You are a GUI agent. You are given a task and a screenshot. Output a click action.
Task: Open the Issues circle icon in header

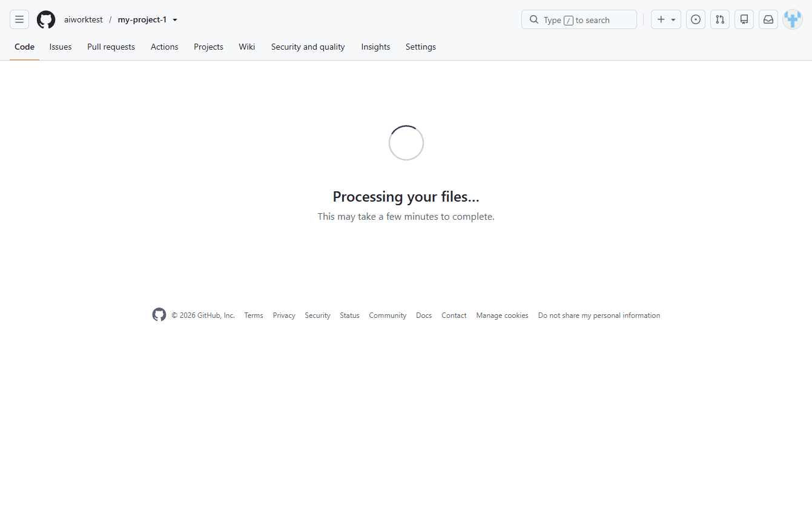[696, 19]
